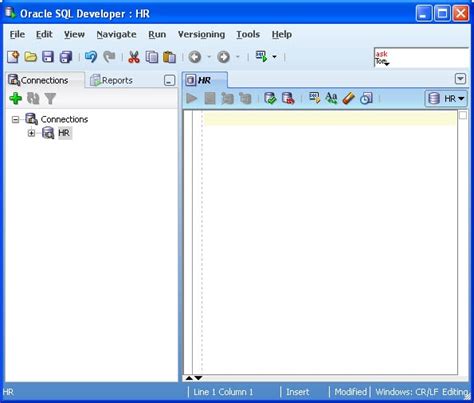Click the small square at editor top right
Image resolution: width=474 pixels, height=403 pixels.
(x=463, y=115)
